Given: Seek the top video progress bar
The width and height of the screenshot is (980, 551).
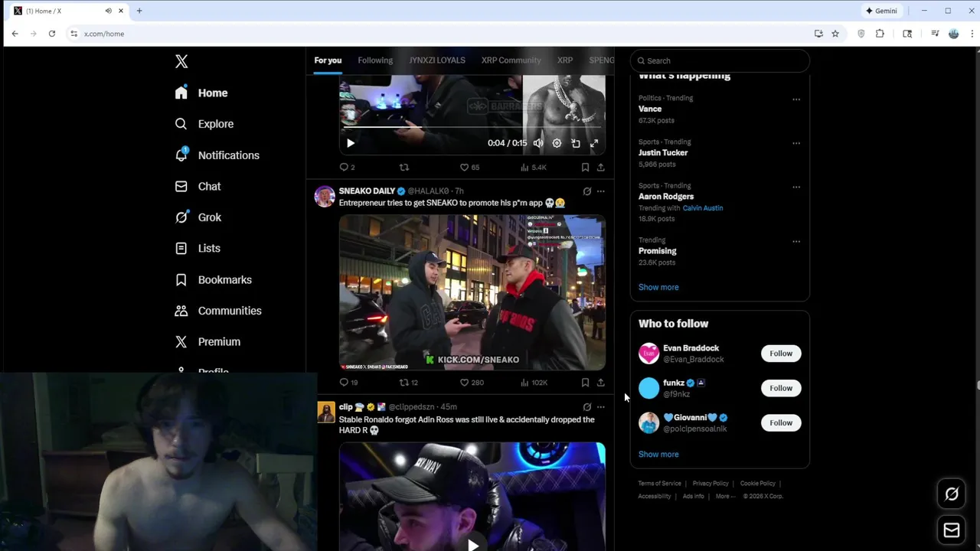Looking at the screenshot, I should pyautogui.click(x=472, y=127).
